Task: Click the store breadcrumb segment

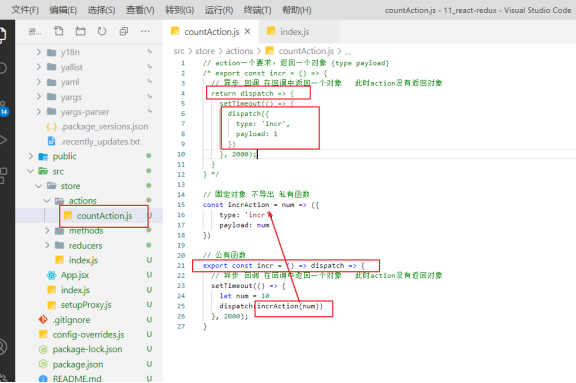Action: (205, 51)
